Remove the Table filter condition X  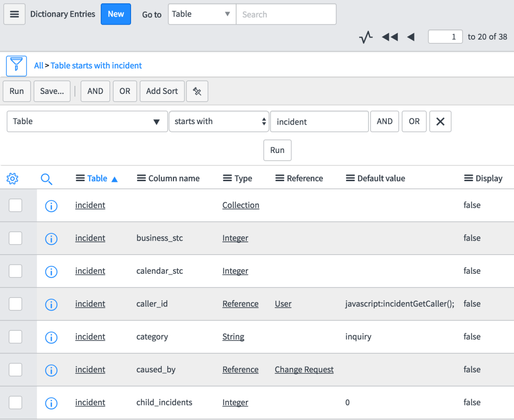[x=440, y=122]
